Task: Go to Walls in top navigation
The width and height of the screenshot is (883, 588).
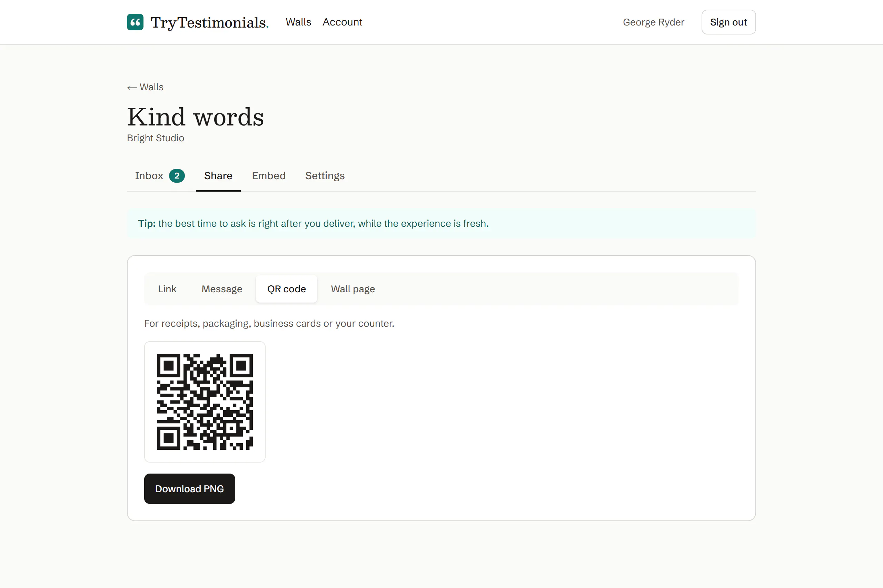Action: [x=298, y=22]
